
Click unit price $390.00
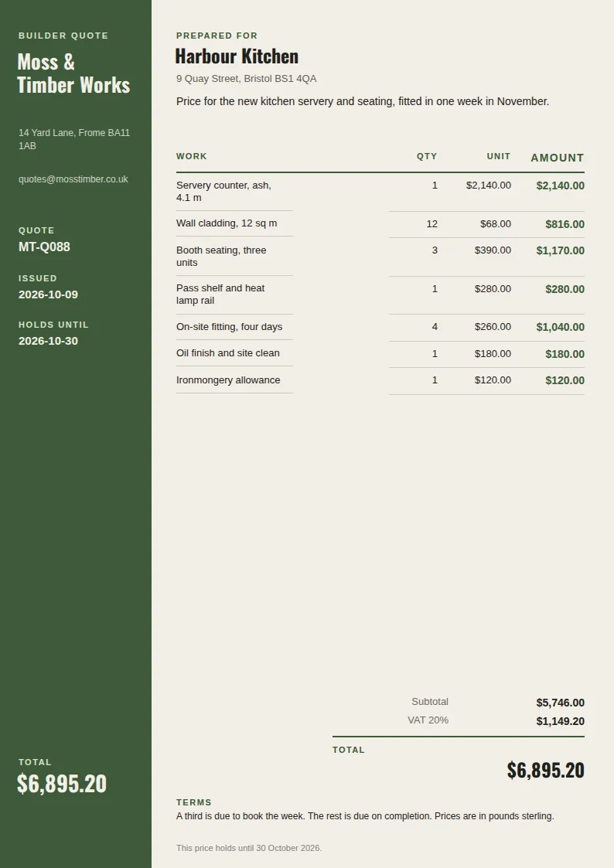pos(493,250)
